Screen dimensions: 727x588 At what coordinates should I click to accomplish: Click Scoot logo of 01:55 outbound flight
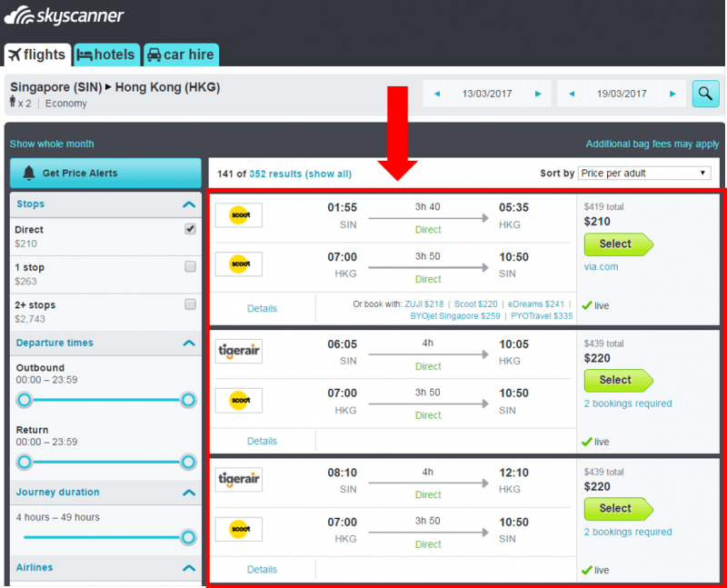pos(239,215)
